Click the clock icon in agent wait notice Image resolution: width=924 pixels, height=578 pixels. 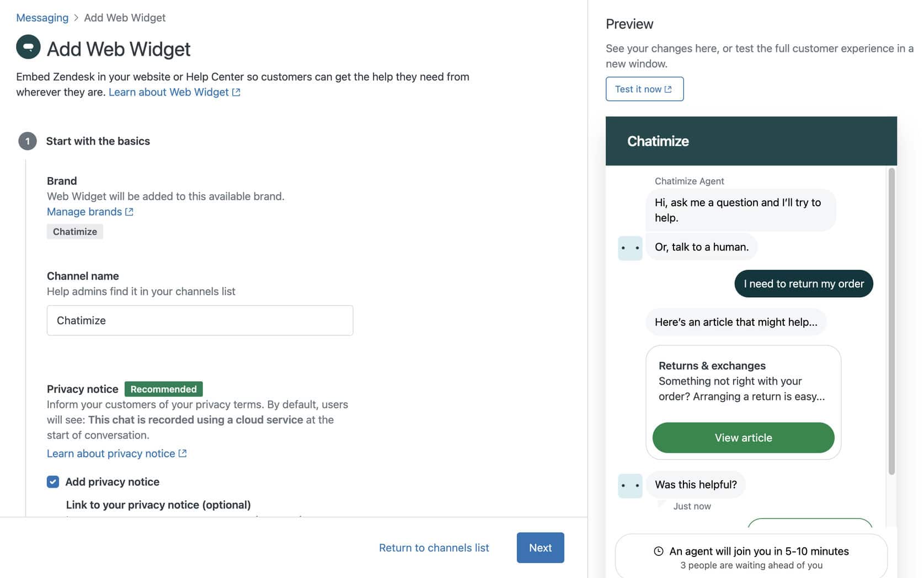click(x=658, y=551)
